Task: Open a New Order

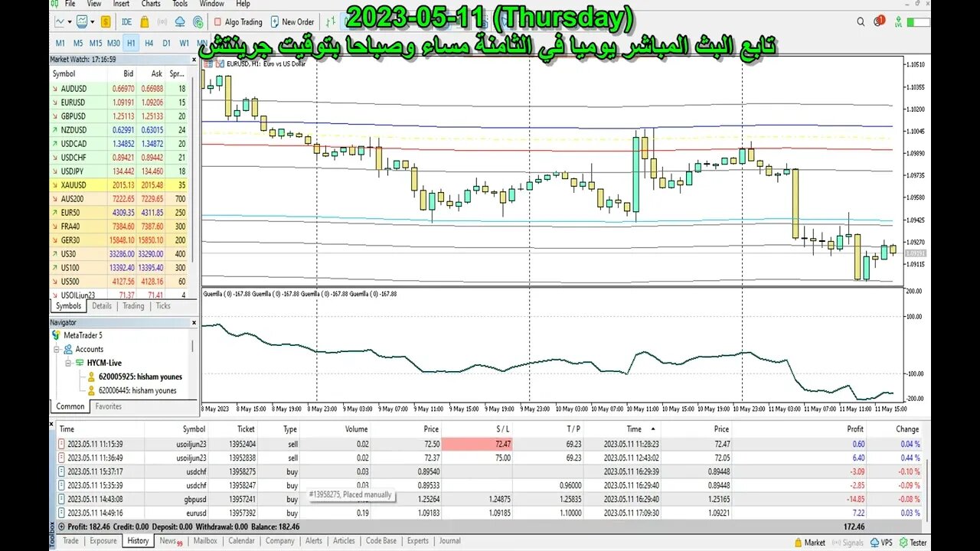Action: tap(292, 22)
